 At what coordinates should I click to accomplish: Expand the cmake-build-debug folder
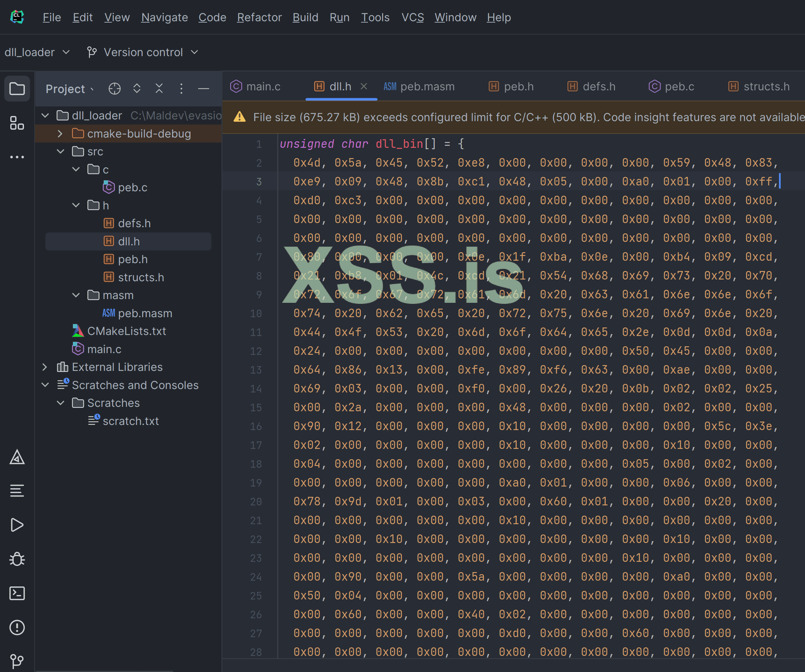pos(60,134)
